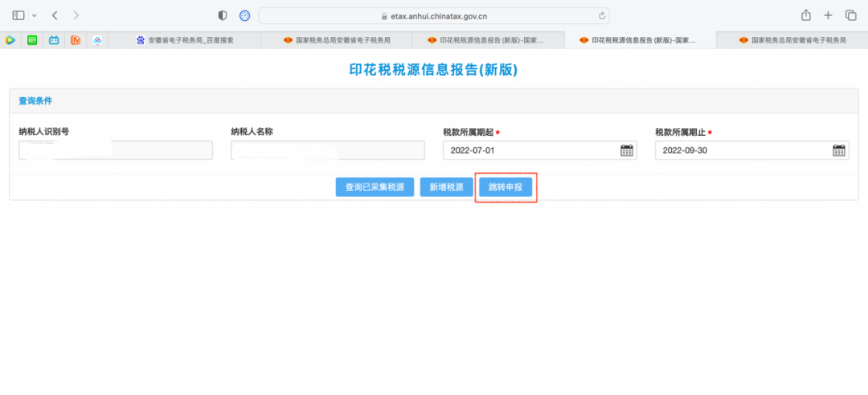Go forward to the next page
The image size is (868, 395).
point(76,15)
